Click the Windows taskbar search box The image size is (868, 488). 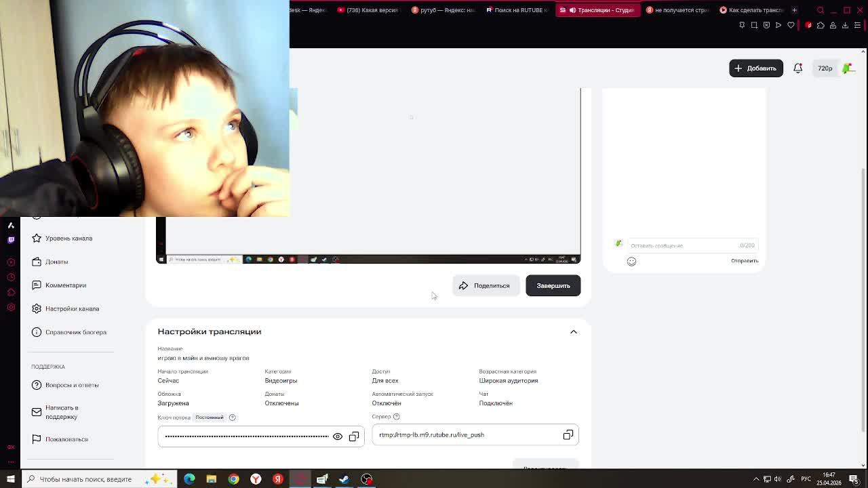click(x=99, y=479)
